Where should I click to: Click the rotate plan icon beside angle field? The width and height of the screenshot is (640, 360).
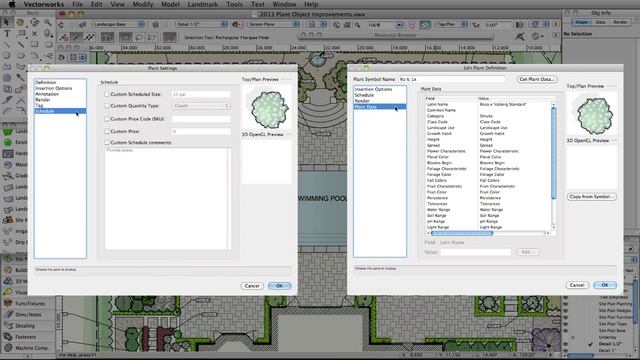[x=476, y=24]
